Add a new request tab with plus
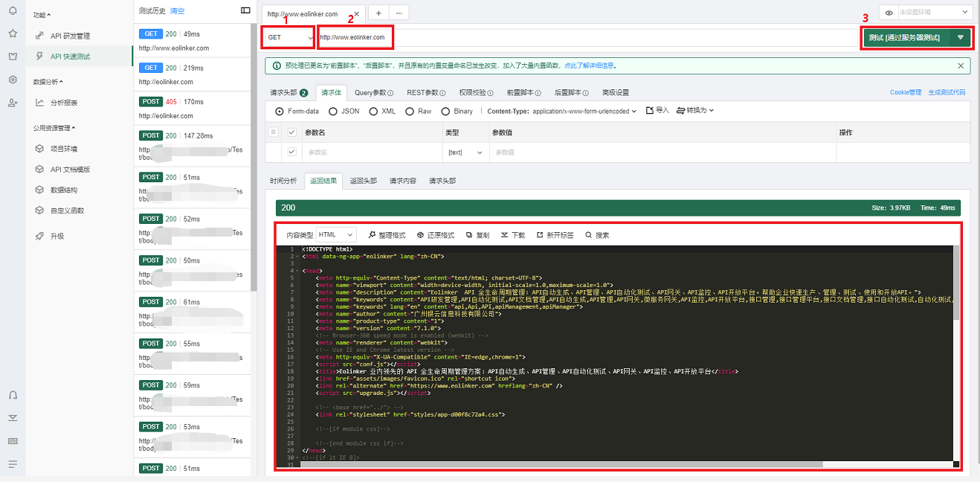 (378, 13)
